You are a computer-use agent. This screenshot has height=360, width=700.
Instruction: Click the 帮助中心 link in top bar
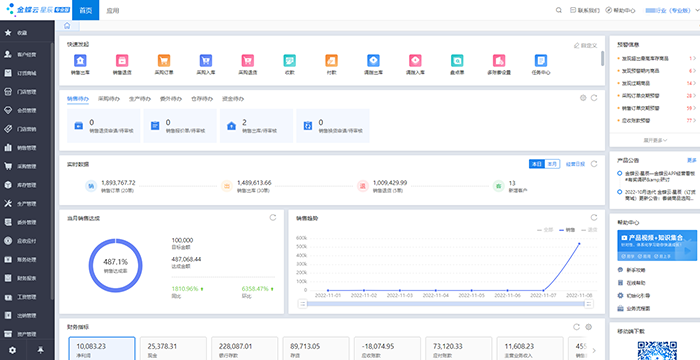[621, 10]
